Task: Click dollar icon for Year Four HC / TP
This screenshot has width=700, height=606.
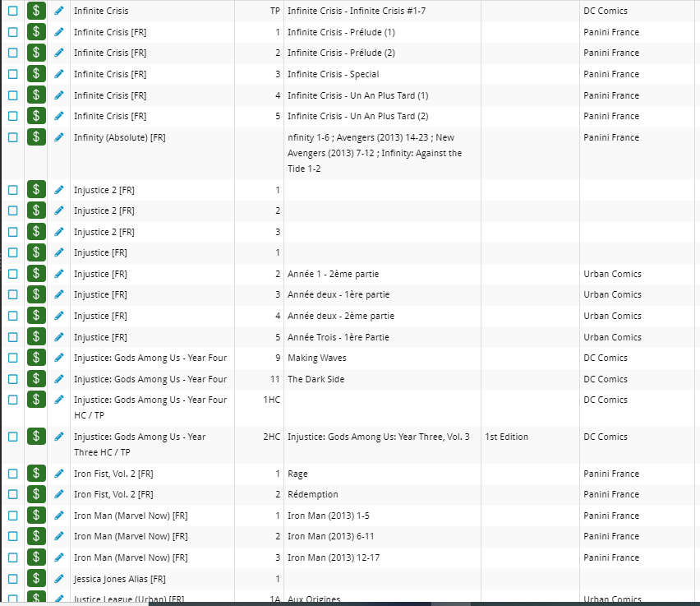Action: [x=36, y=400]
